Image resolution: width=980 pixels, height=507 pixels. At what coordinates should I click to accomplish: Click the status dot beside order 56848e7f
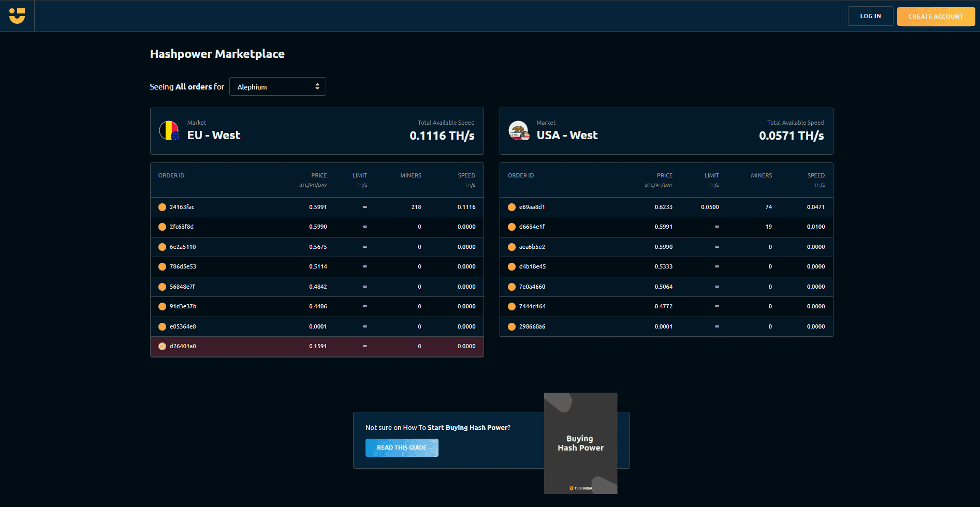pyautogui.click(x=162, y=287)
